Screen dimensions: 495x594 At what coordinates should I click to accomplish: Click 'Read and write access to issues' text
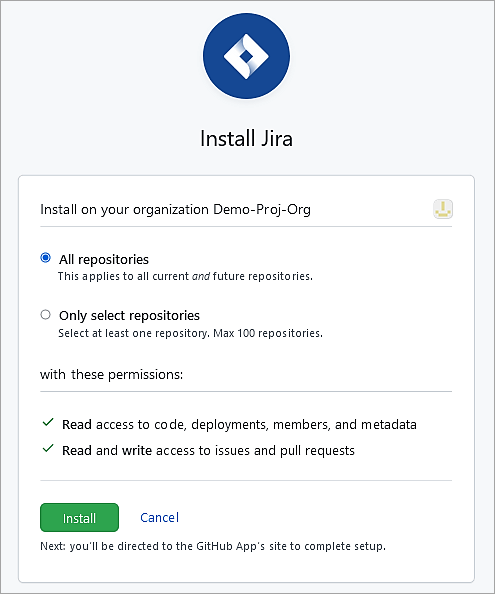pyautogui.click(x=208, y=450)
